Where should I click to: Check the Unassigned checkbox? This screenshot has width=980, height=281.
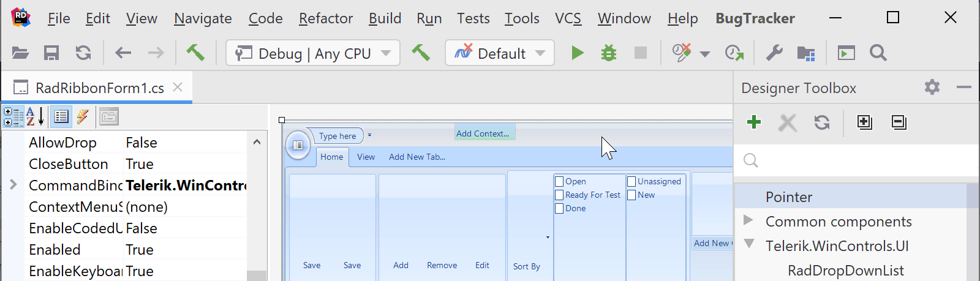(x=631, y=181)
